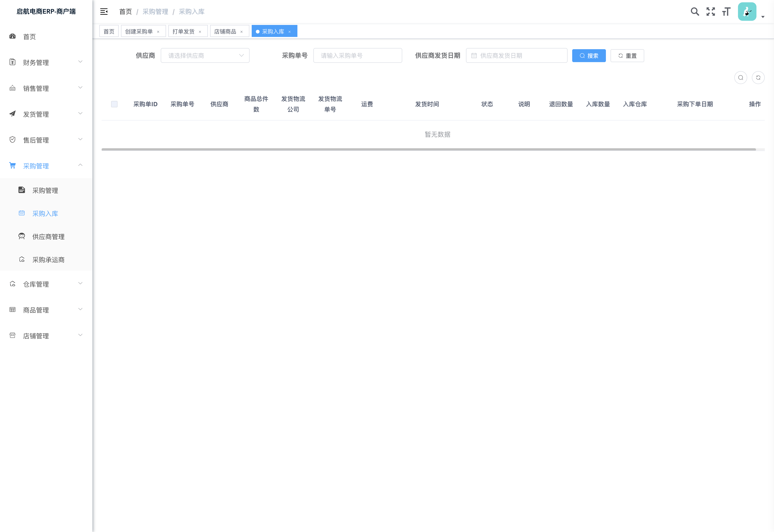This screenshot has height=532, width=774.
Task: Open the 供应商 select dropdown
Action: (x=205, y=55)
